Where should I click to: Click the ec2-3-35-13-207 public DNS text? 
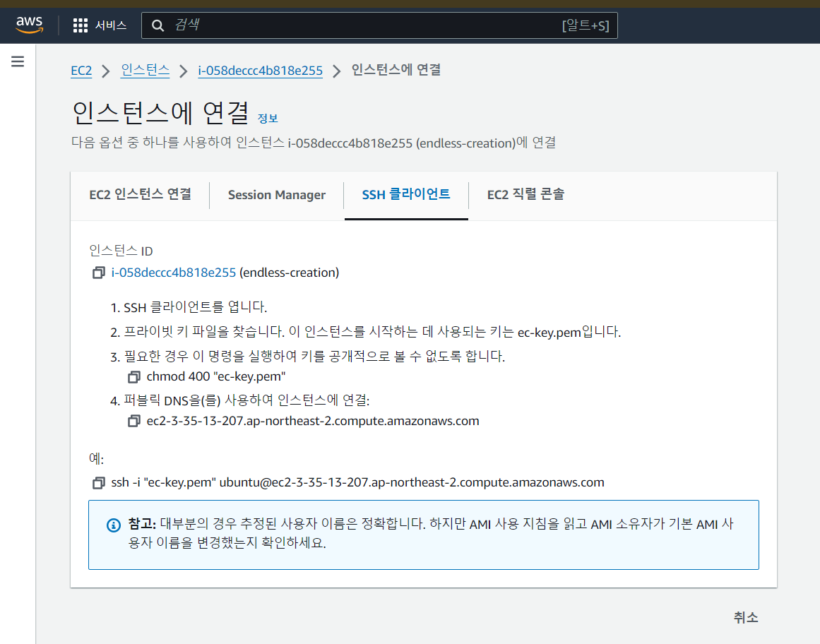(313, 422)
